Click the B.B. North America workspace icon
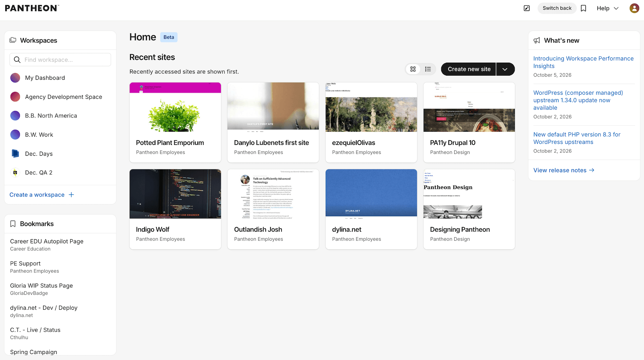644x360 pixels. click(x=15, y=116)
